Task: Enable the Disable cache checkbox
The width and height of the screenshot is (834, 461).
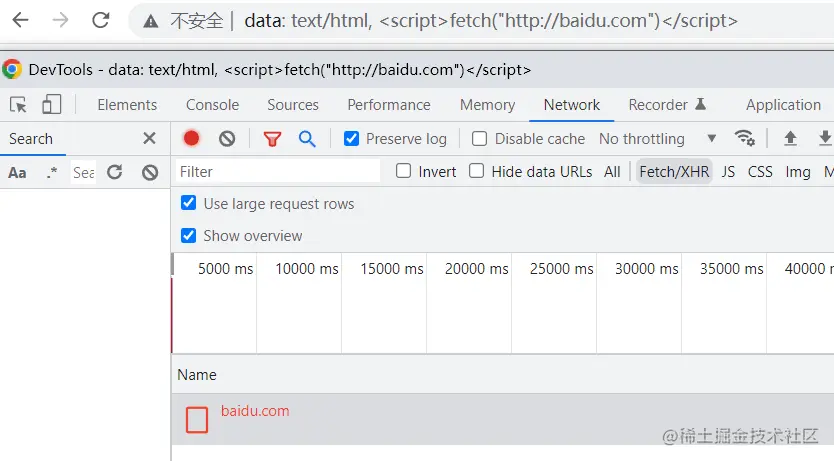Action: 479,139
